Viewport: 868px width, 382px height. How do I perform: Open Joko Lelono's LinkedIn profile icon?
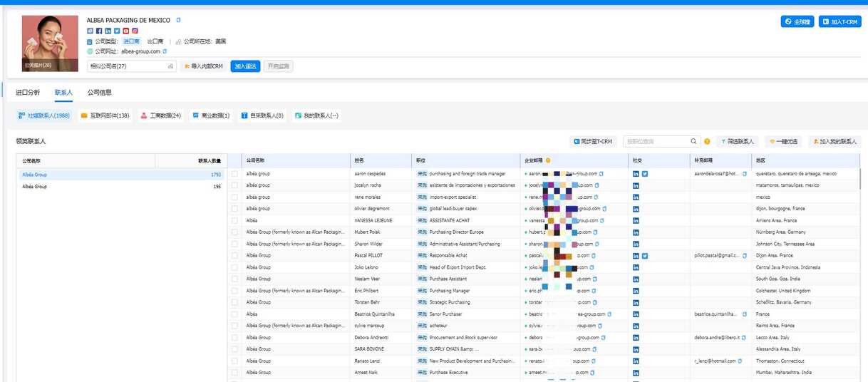[636, 267]
